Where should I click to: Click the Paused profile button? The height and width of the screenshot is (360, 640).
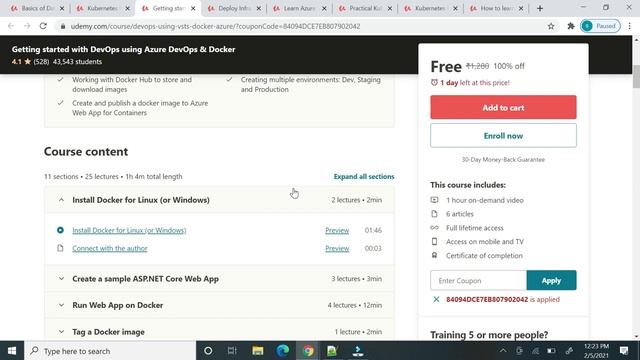(600, 26)
